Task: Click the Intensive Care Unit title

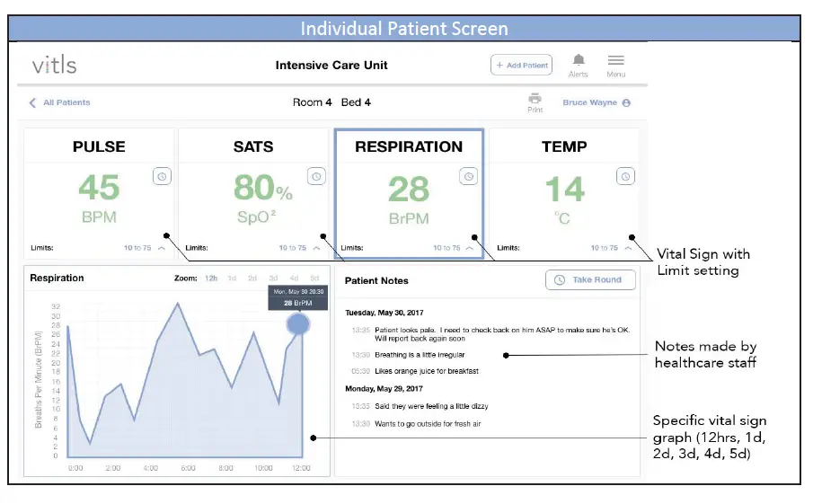Action: click(331, 66)
